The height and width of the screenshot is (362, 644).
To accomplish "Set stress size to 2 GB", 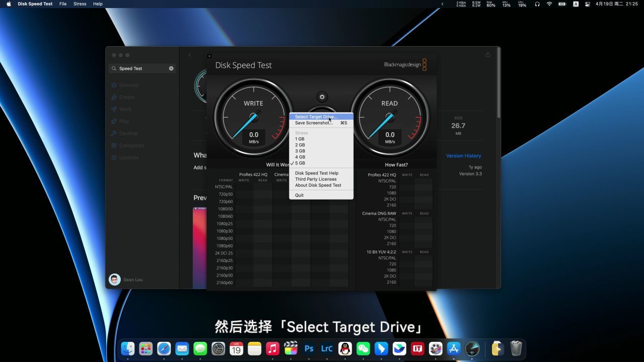I will click(x=321, y=145).
